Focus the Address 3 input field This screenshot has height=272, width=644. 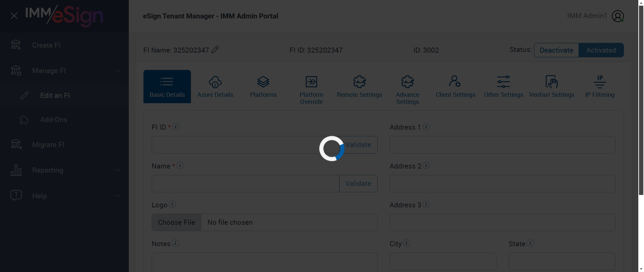coord(502,222)
